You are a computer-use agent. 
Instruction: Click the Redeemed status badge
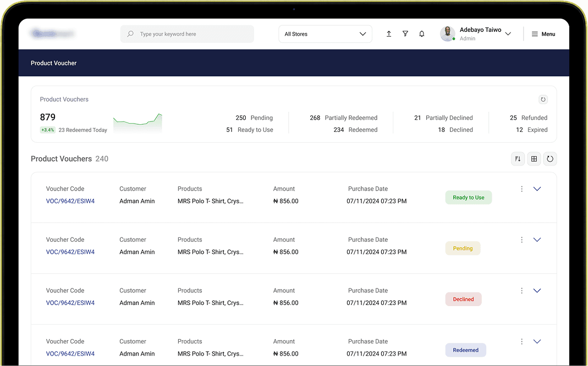[x=465, y=350]
